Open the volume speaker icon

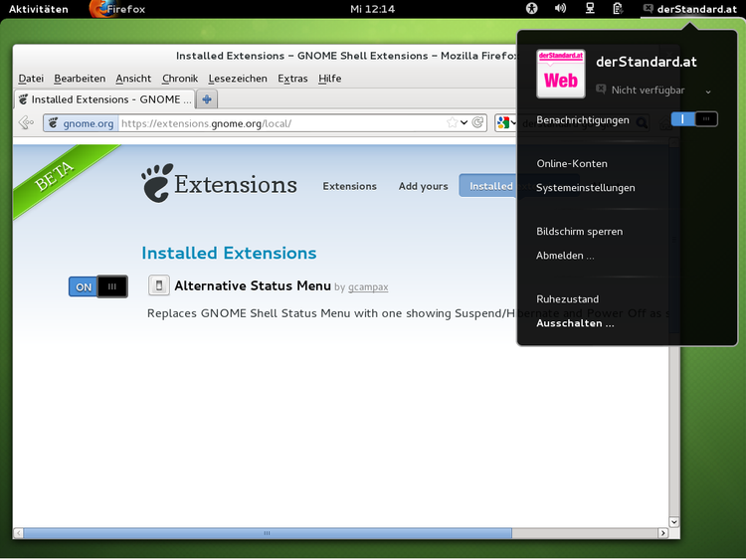(560, 9)
